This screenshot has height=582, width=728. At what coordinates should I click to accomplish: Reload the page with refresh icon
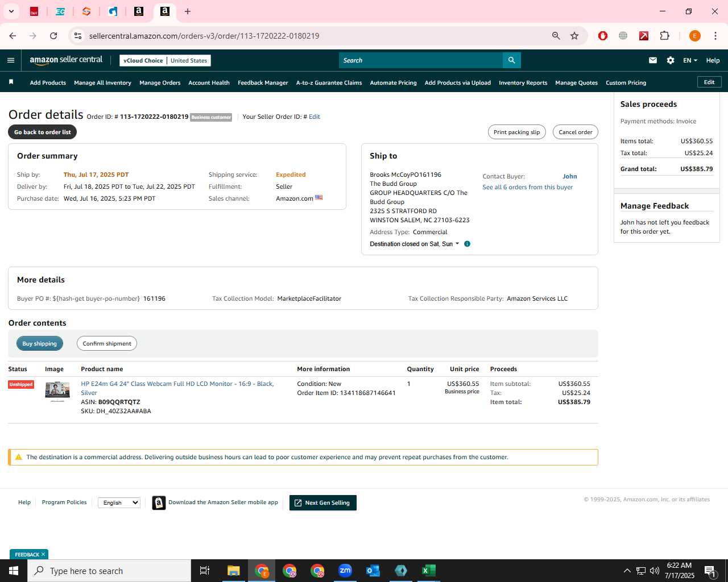click(53, 36)
